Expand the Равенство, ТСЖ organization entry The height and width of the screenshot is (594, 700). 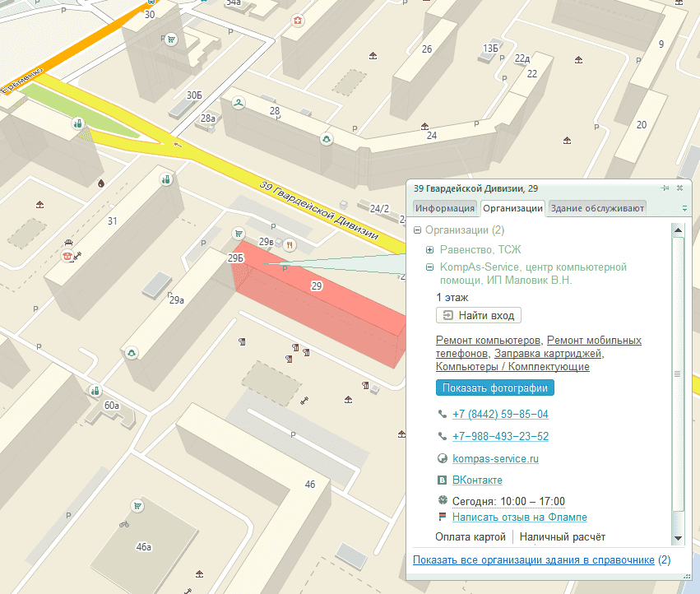point(430,249)
